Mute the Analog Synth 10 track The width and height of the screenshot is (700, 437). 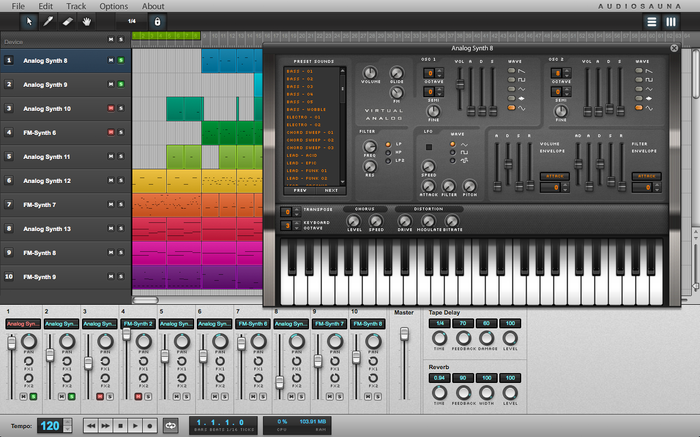tap(111, 109)
